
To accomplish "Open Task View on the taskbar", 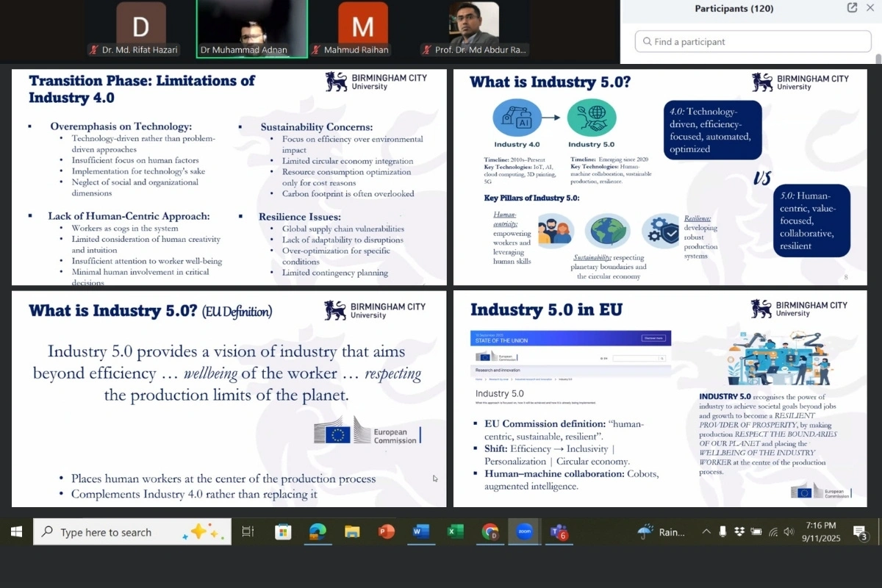I will 248,531.
